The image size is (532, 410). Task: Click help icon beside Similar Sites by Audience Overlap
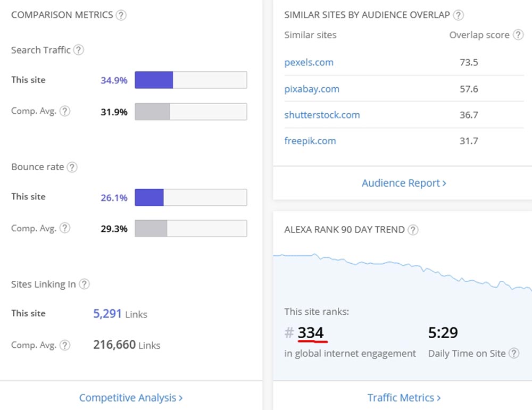click(459, 15)
